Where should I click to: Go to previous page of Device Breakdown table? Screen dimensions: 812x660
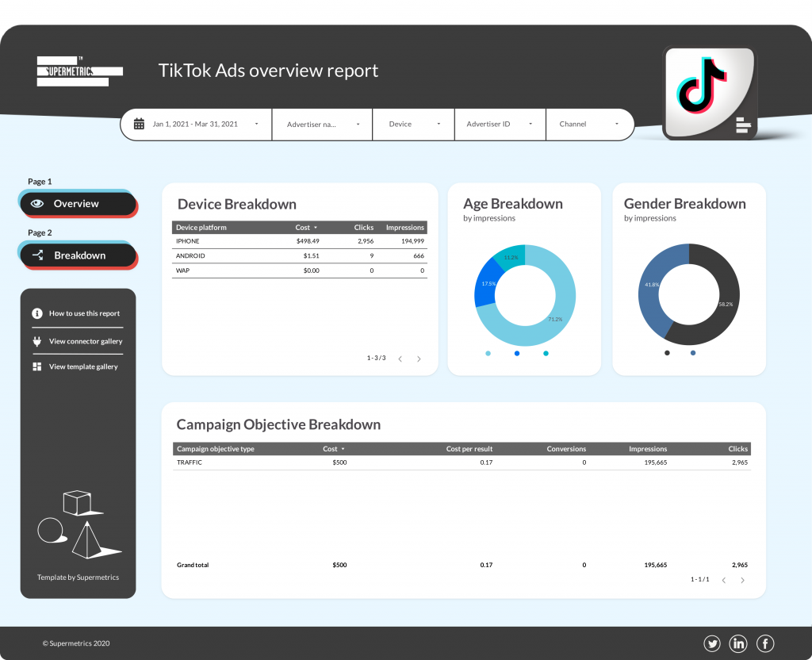click(x=400, y=359)
